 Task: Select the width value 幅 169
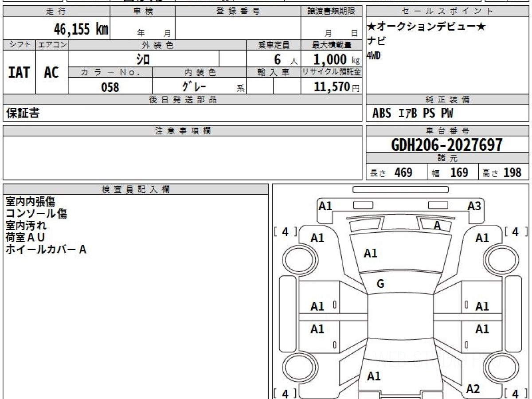click(x=450, y=172)
